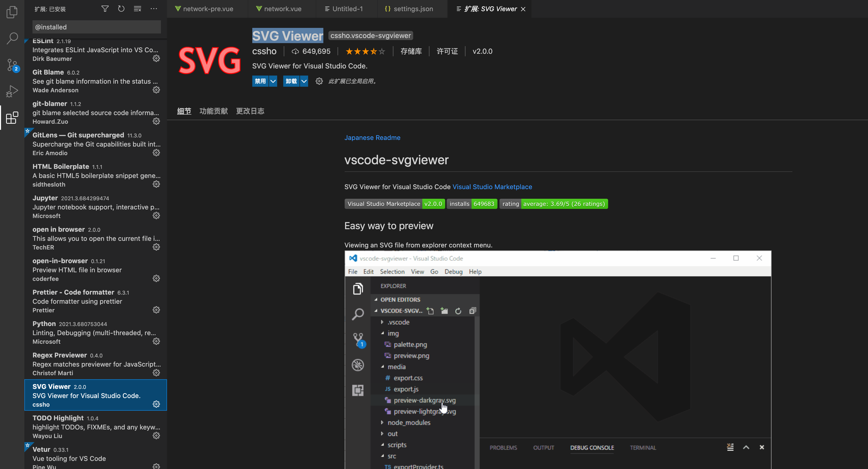868x469 pixels.
Task: Open the Visual Studio Marketplace link
Action: 492,187
